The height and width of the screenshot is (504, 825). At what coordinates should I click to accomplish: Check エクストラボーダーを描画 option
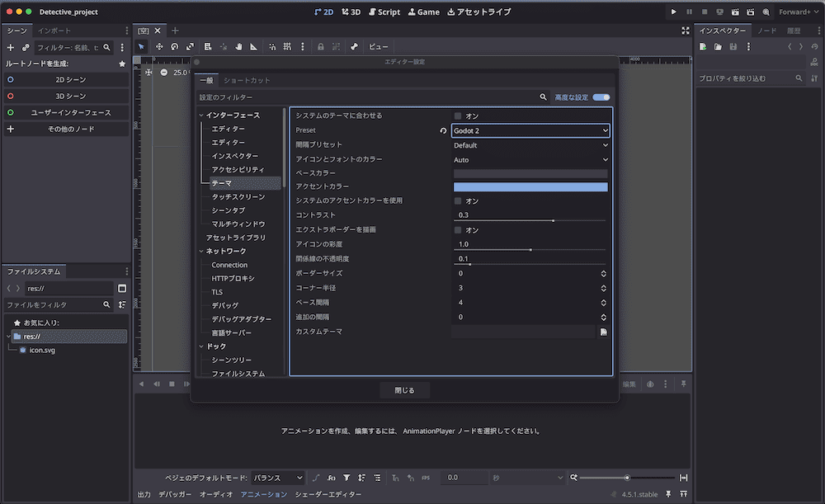click(459, 229)
